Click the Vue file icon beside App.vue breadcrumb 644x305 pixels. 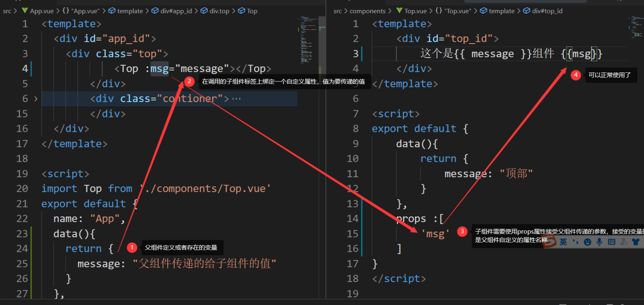tap(24, 11)
